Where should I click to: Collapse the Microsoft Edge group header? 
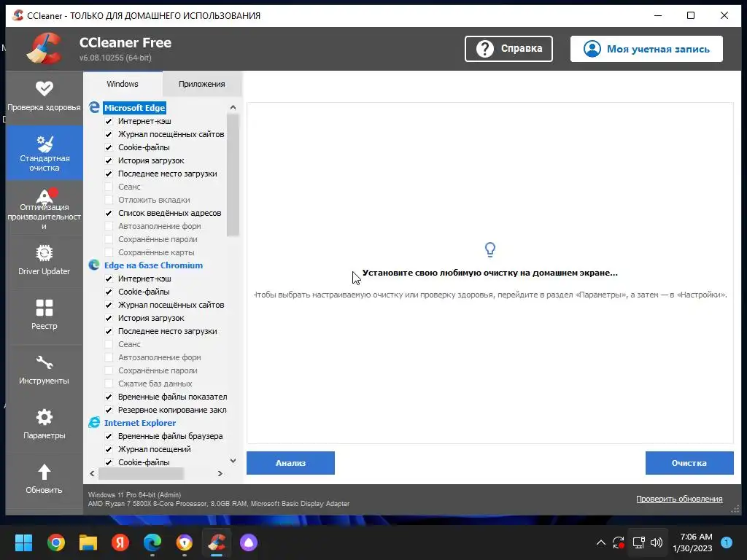coord(134,108)
